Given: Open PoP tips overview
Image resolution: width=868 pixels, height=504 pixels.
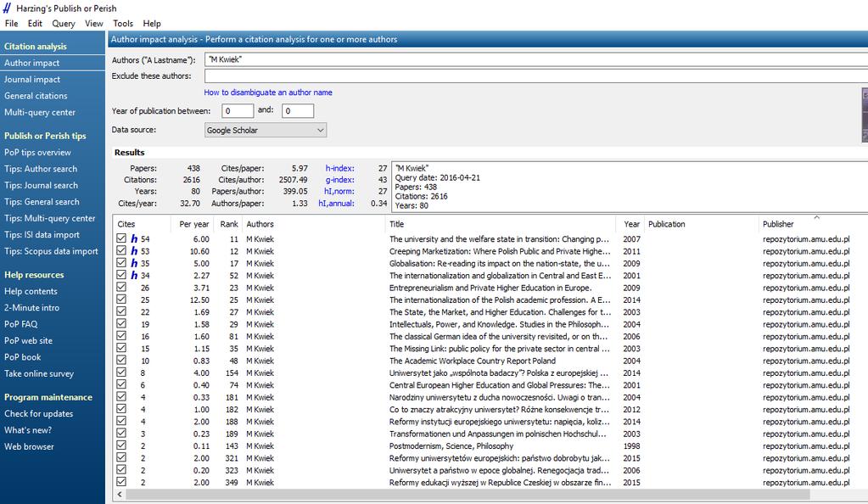Looking at the screenshot, I should click(37, 153).
